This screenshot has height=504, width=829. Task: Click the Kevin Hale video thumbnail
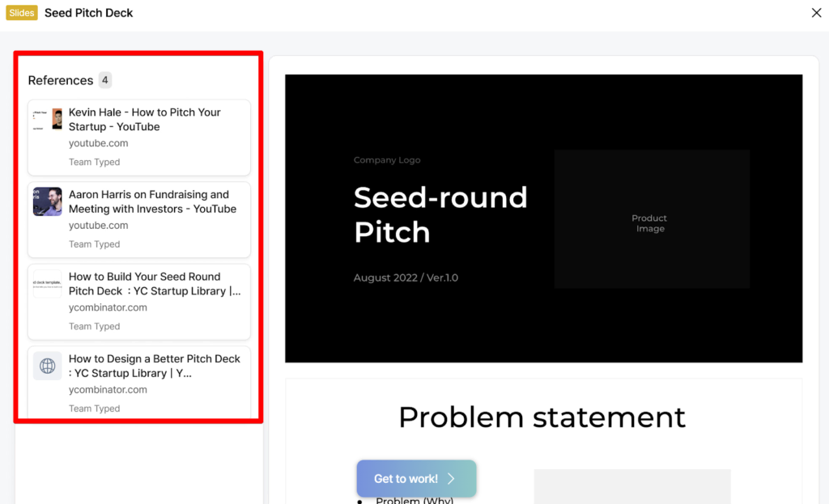point(47,120)
